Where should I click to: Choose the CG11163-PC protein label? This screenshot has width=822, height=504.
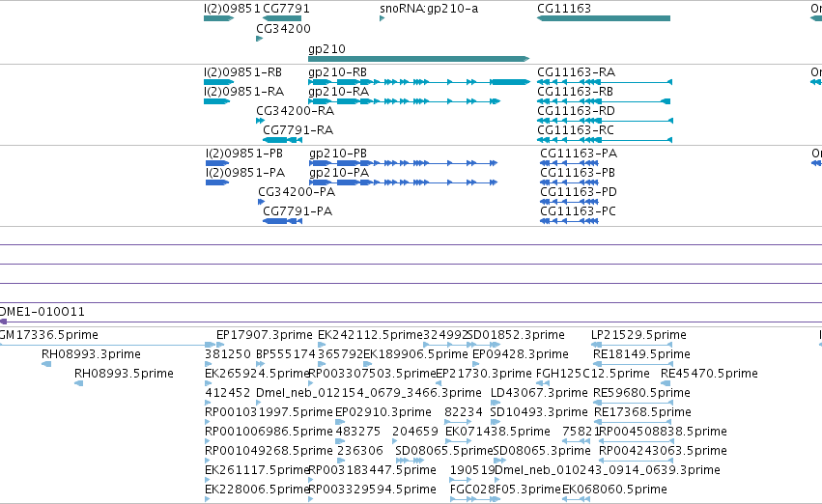[x=579, y=211]
